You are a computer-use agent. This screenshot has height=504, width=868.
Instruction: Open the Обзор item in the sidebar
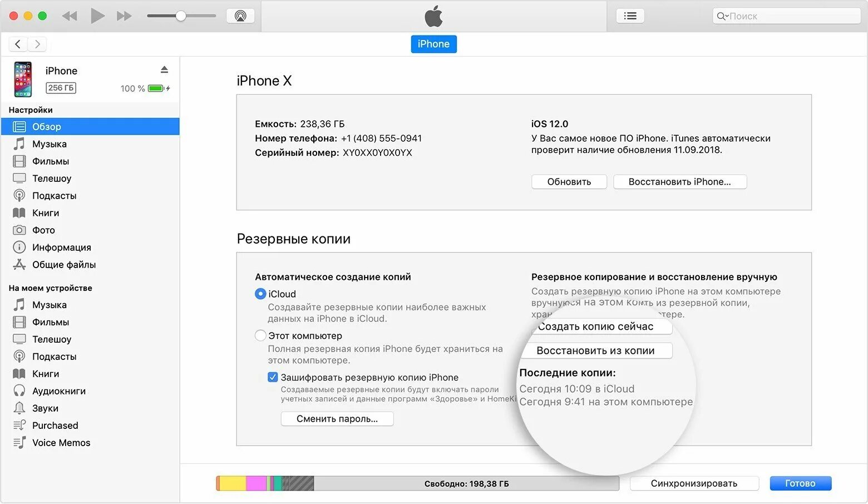click(47, 127)
